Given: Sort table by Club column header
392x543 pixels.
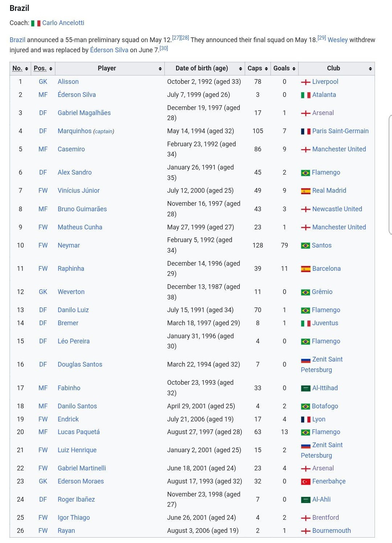Looking at the screenshot, I should 336,68.
